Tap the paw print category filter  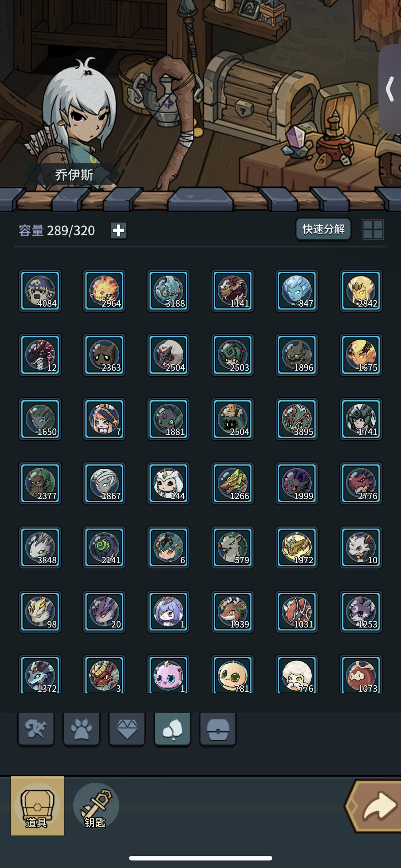click(x=81, y=729)
